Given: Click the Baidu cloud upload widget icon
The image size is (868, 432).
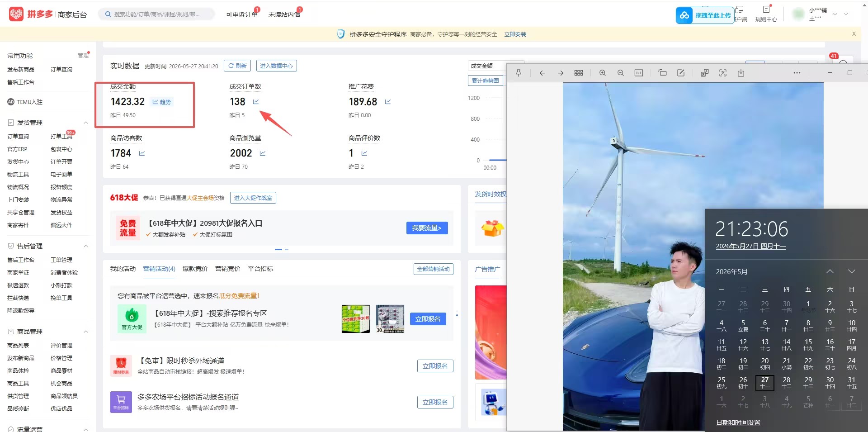Looking at the screenshot, I should (x=684, y=15).
